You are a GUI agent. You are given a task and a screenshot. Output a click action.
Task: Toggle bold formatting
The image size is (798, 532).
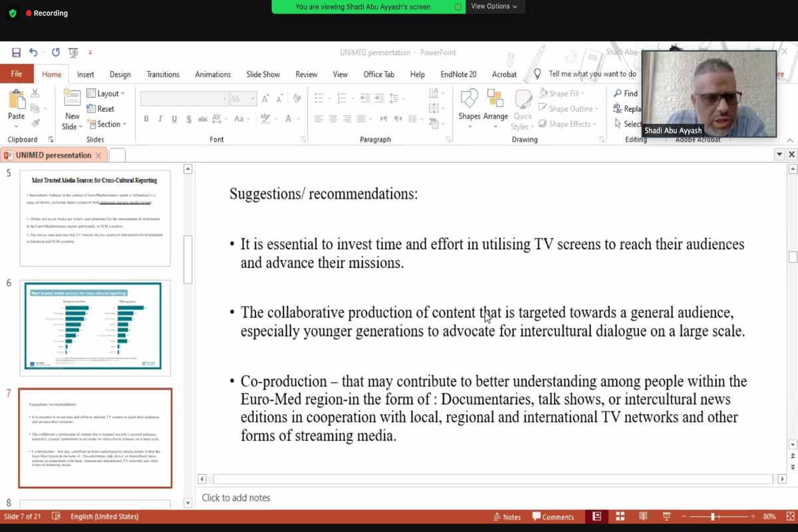[146, 119]
